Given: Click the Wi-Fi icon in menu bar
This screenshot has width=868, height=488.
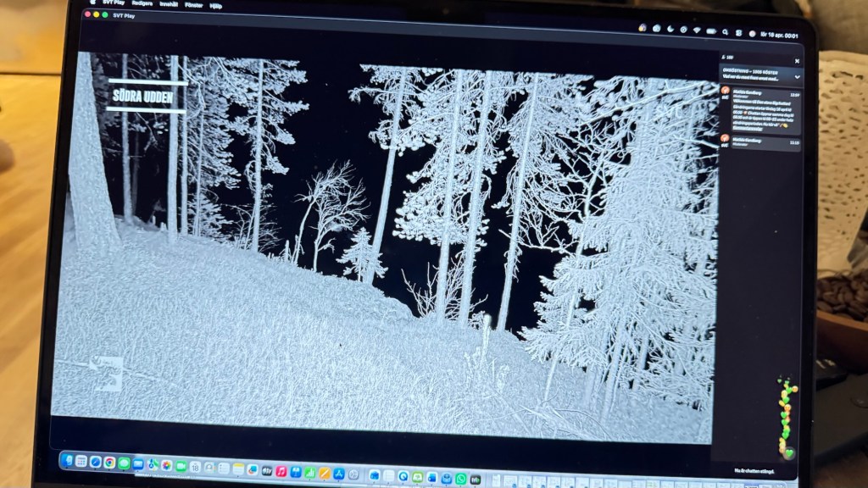Looking at the screenshot, I should click(x=697, y=30).
